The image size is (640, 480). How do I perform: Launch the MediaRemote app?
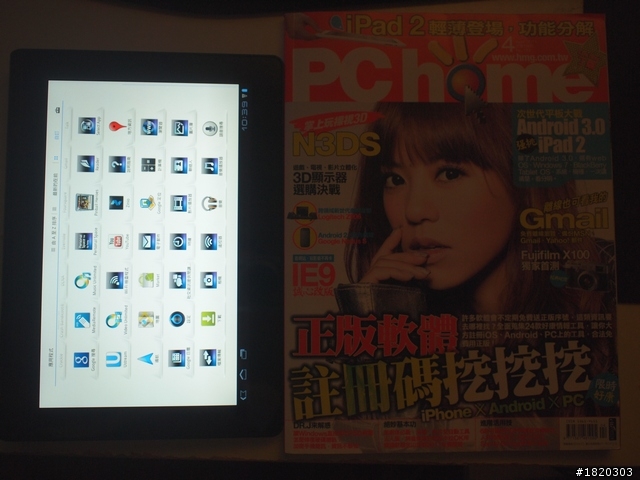(82, 321)
